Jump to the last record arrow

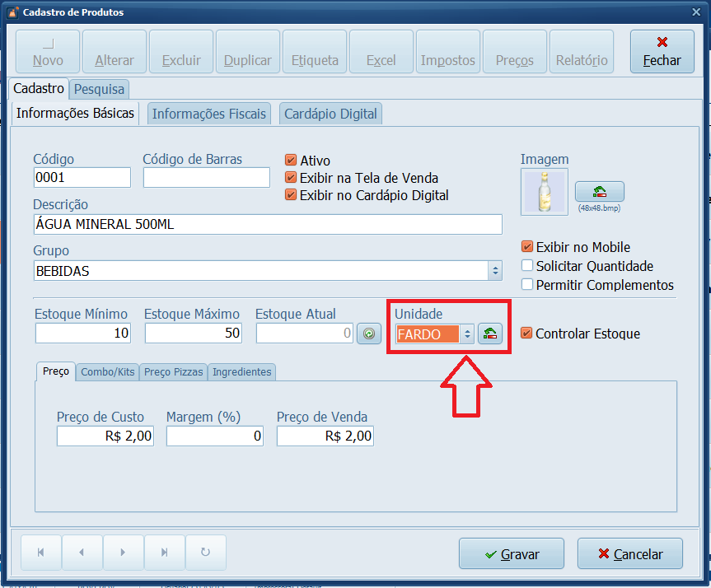point(164,553)
